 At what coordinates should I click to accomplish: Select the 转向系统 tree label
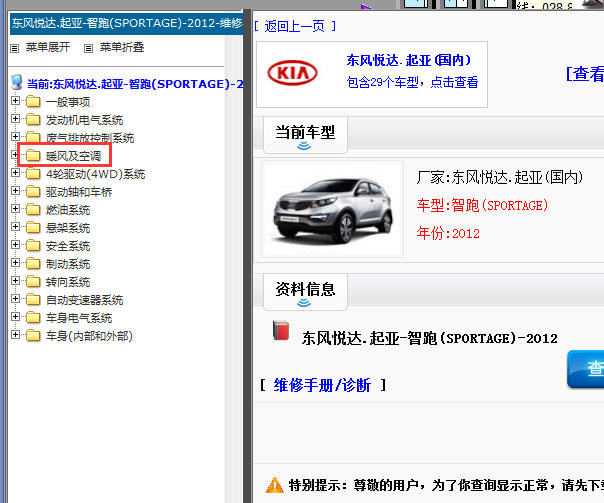(x=68, y=282)
